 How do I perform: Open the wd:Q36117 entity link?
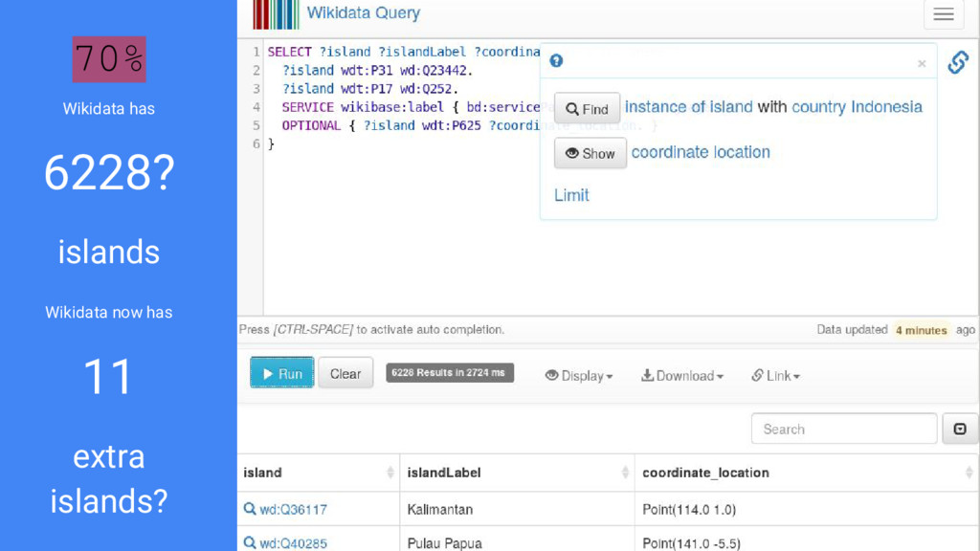[x=293, y=509]
